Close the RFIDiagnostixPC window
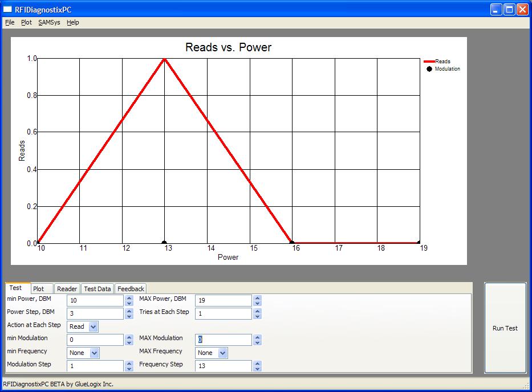532x392 pixels. 522,10
